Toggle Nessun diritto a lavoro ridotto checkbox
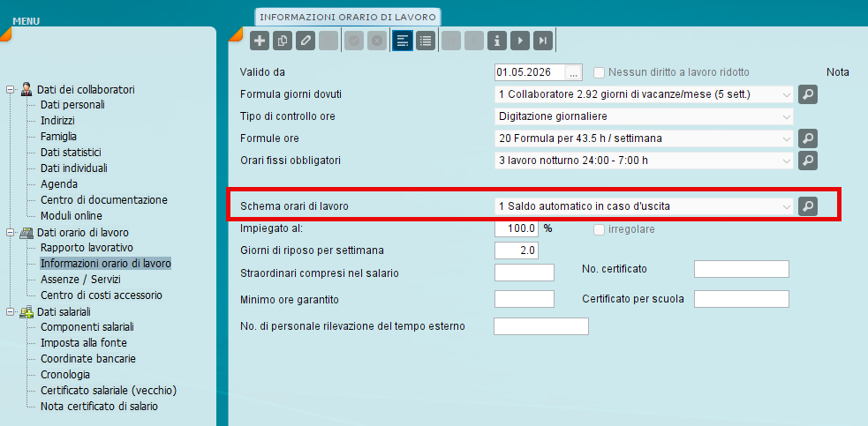 pos(599,72)
